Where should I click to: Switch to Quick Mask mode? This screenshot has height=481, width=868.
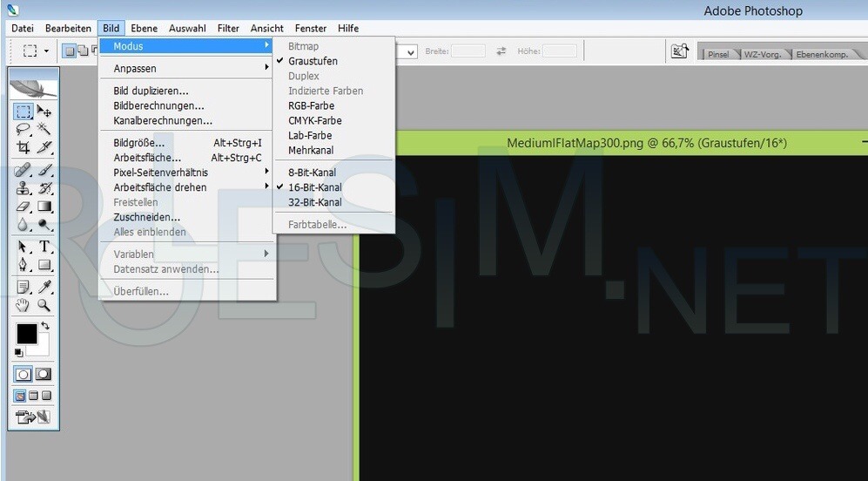click(x=44, y=375)
